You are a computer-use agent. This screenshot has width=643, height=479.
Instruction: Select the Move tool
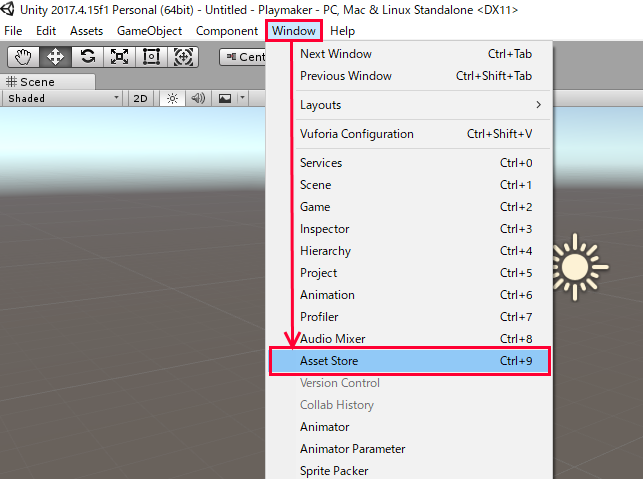click(x=55, y=57)
